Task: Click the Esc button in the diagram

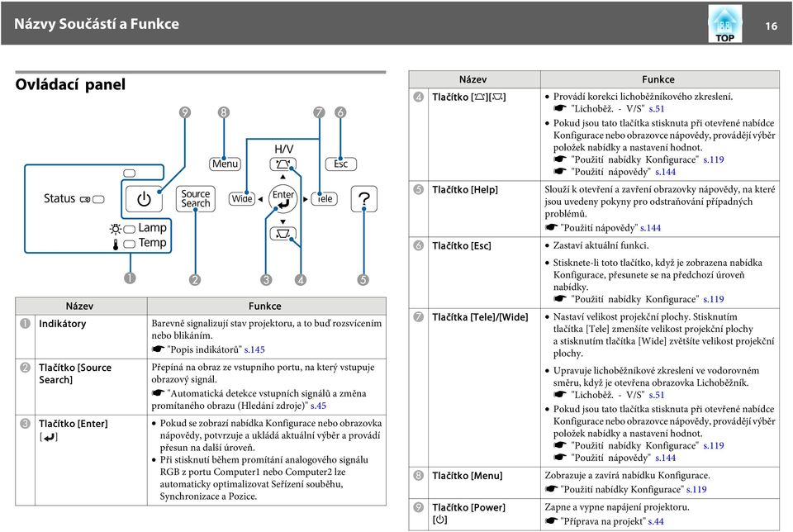Action: (x=341, y=164)
